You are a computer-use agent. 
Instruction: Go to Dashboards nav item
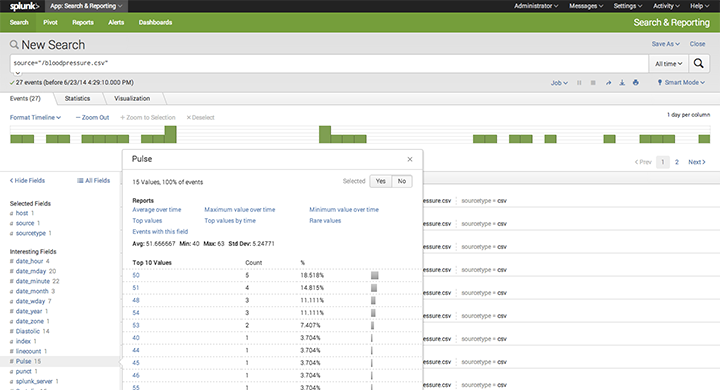(x=155, y=23)
